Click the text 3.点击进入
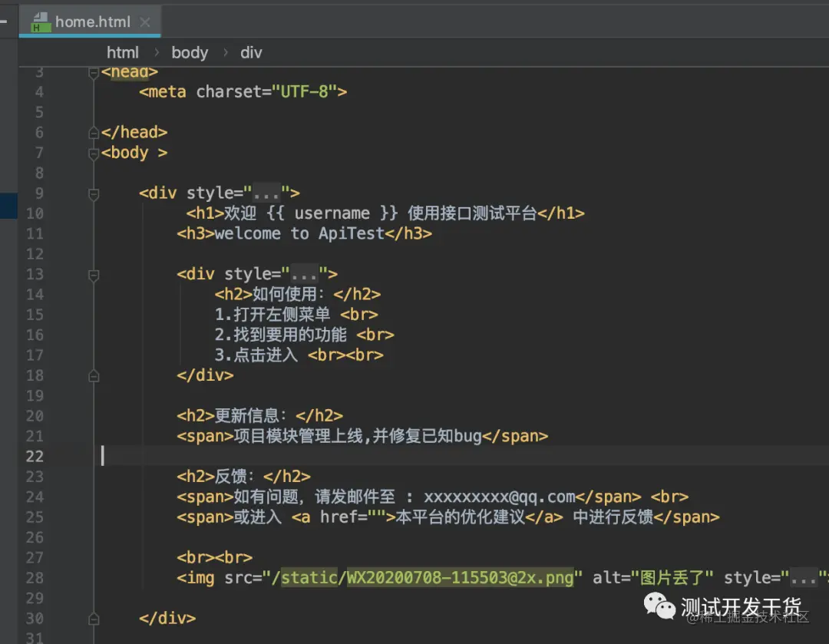 pos(256,355)
